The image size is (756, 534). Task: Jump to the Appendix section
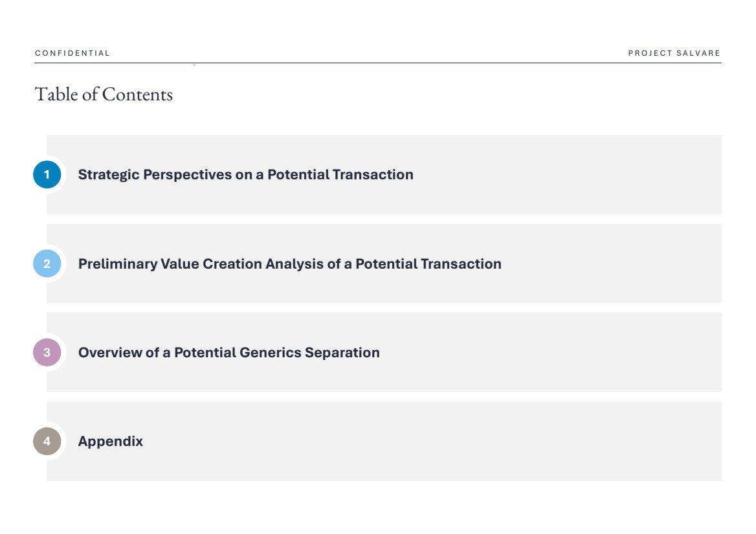pos(110,441)
